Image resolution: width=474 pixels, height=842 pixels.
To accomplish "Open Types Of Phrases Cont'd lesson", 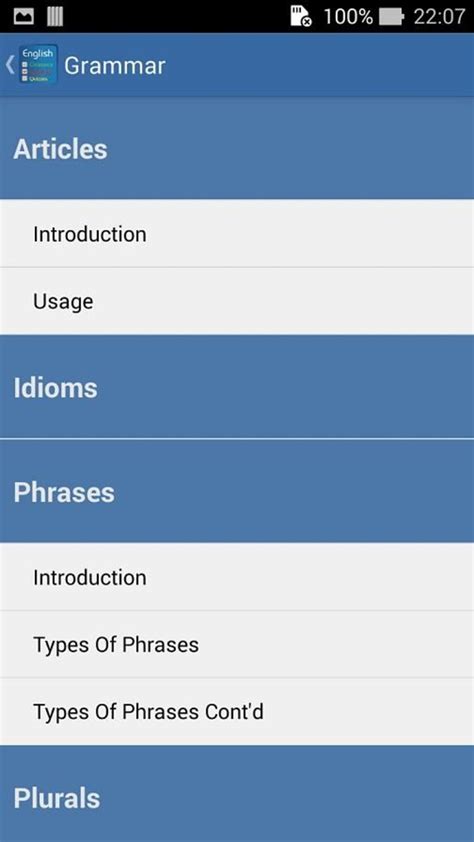I will coord(237,712).
